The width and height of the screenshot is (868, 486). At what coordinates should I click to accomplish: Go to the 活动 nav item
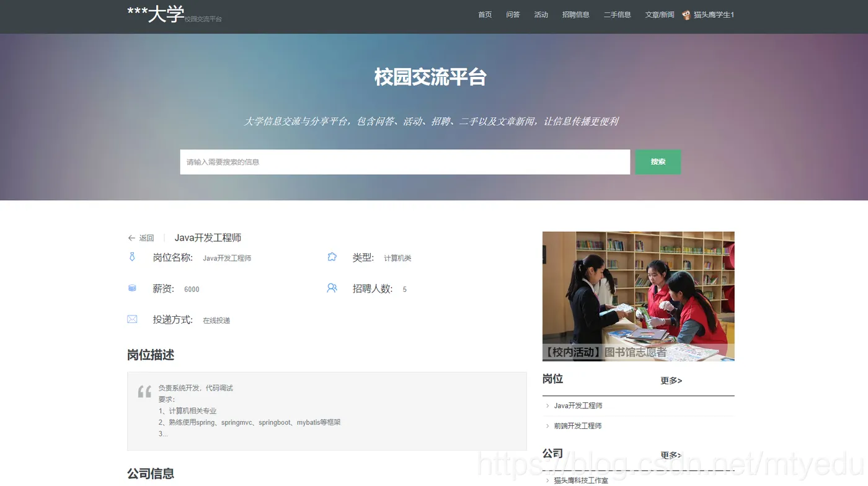click(541, 15)
